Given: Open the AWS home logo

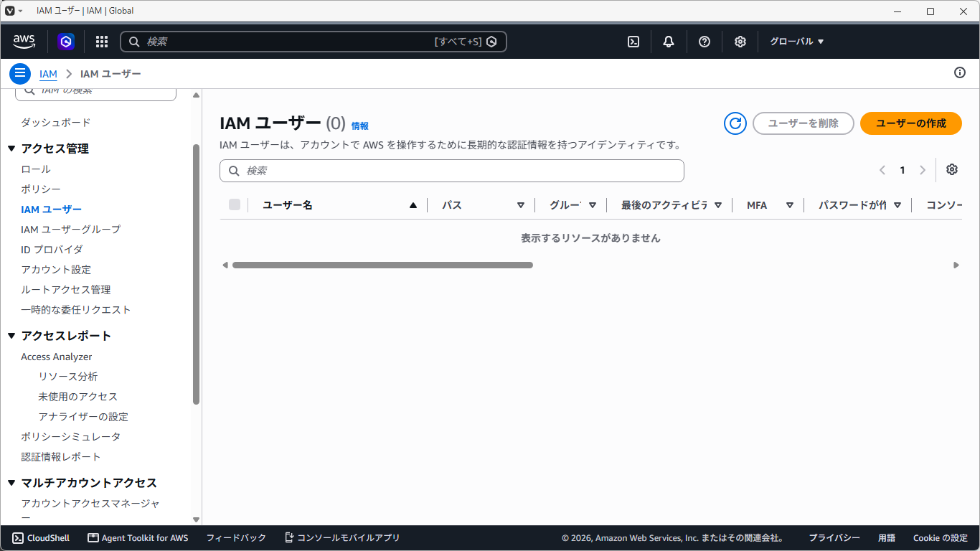Looking at the screenshot, I should coord(24,42).
